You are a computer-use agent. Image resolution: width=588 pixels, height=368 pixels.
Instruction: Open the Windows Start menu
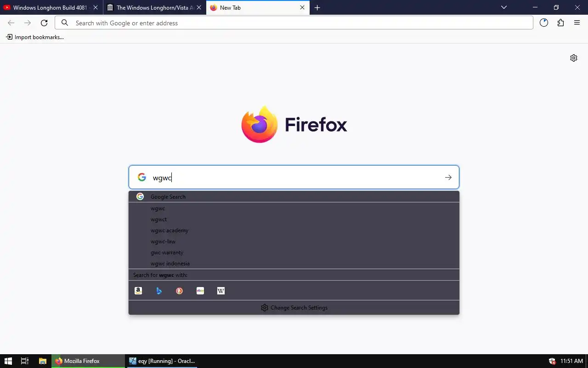8,361
